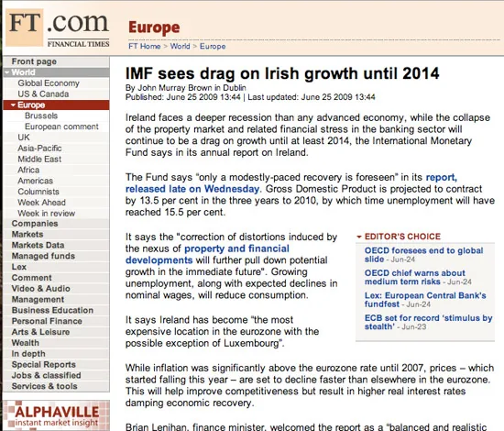Click the 'Published: June 25 2009 13:44' text
The image size is (504, 431).
[183, 97]
